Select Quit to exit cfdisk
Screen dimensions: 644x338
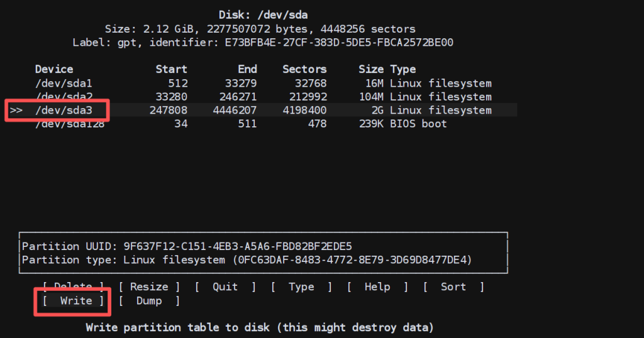coord(225,286)
